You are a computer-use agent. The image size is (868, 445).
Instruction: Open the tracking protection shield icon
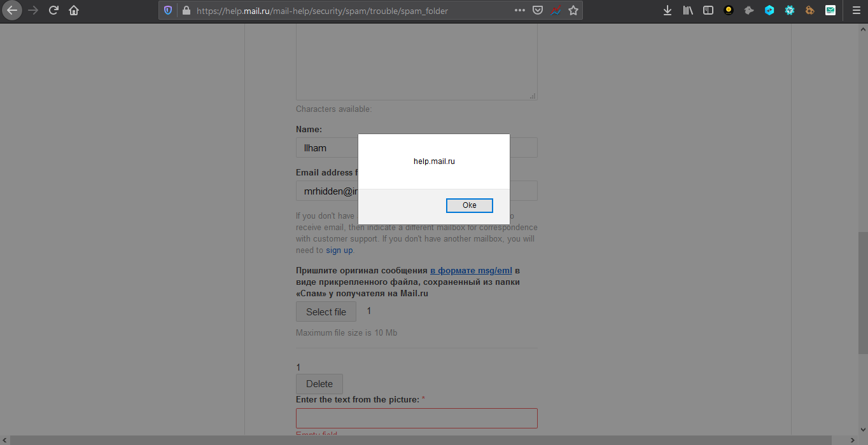(167, 10)
